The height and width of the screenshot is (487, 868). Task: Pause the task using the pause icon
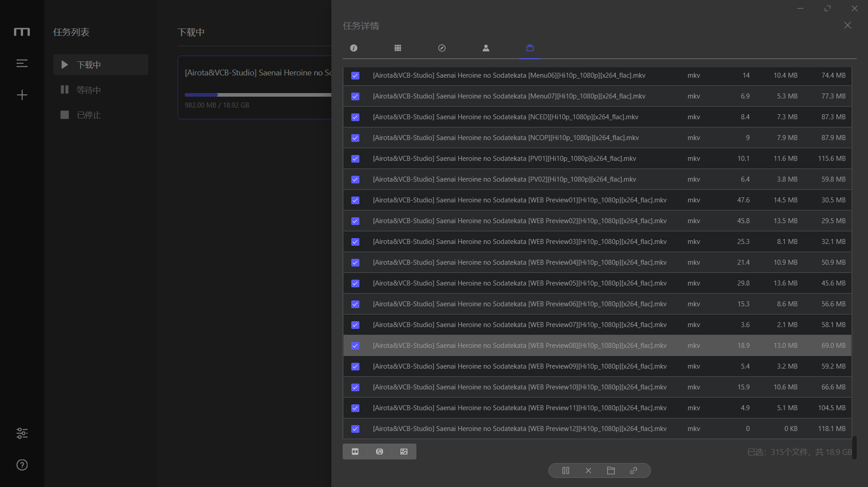pos(565,470)
